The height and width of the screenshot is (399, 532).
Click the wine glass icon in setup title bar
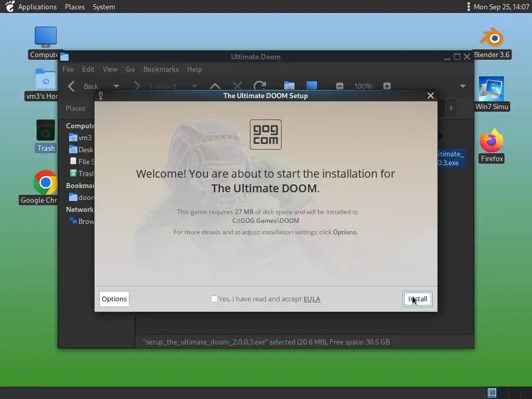click(x=101, y=96)
